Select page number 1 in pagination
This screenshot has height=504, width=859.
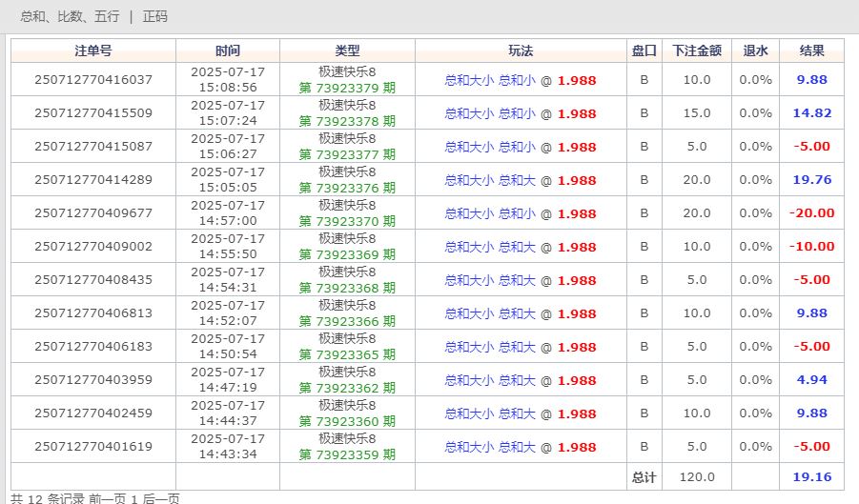tap(134, 498)
